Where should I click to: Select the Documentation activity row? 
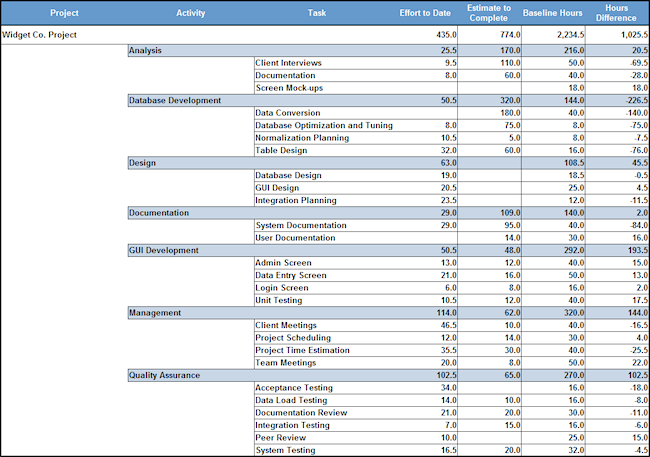(x=388, y=213)
